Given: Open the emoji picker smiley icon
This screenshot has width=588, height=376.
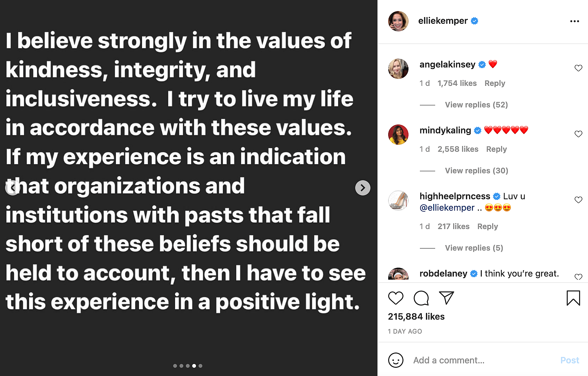Looking at the screenshot, I should click(x=395, y=360).
